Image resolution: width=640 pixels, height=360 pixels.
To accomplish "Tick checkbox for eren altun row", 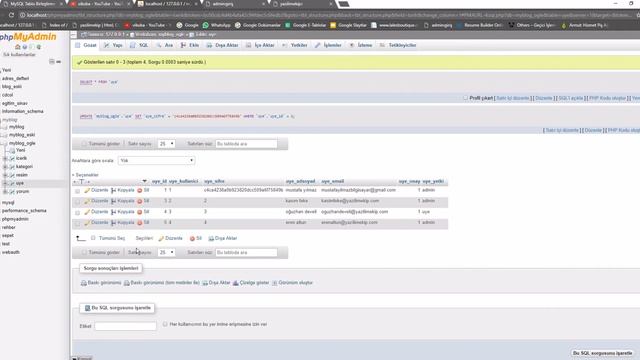I will coord(78,223).
